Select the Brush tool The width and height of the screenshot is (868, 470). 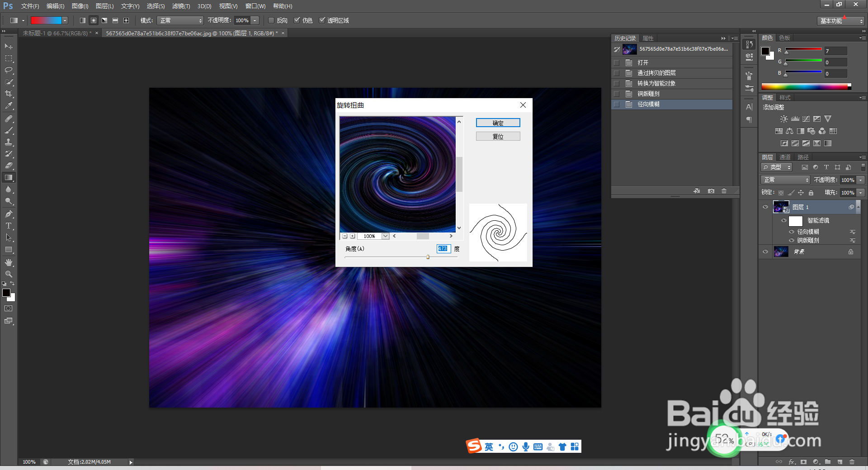click(x=9, y=130)
